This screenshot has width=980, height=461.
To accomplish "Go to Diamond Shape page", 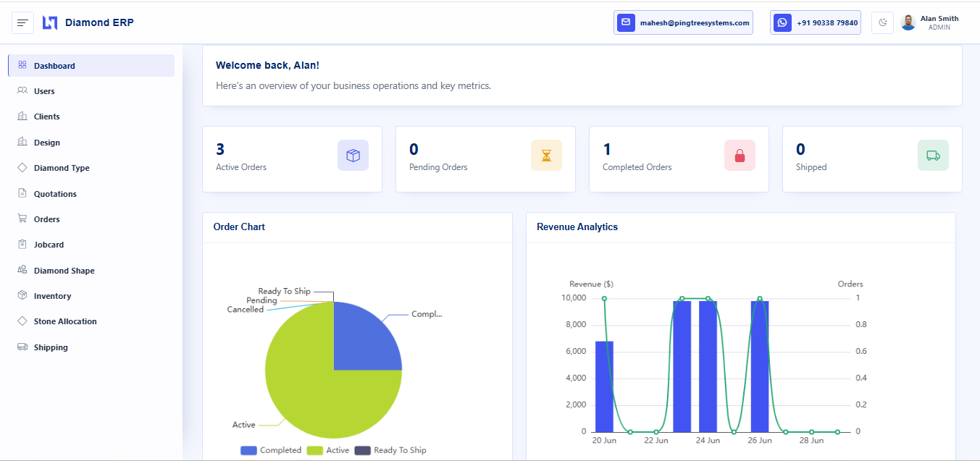I will [91, 271].
